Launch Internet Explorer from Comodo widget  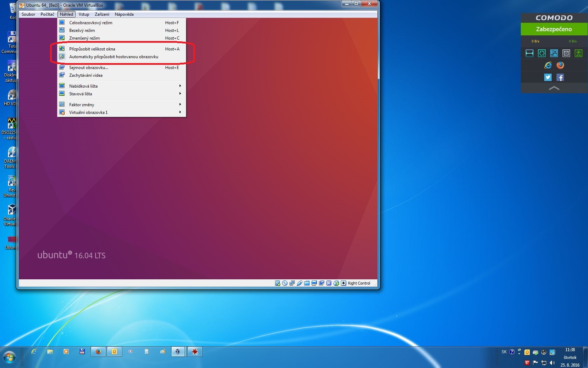pos(548,65)
